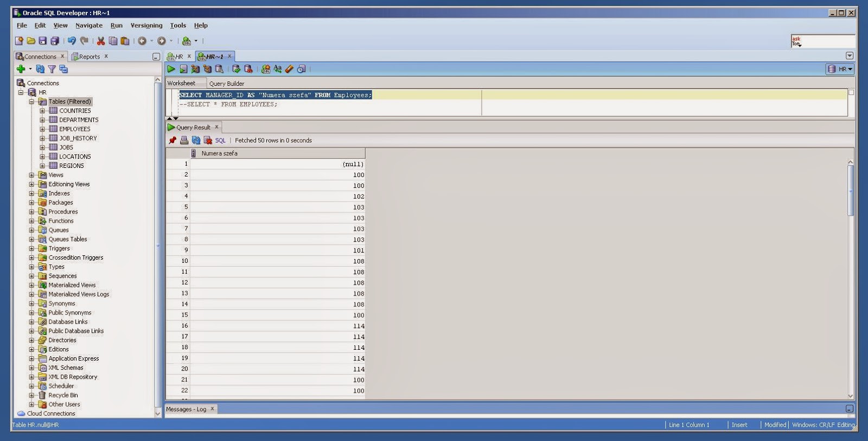868x441 pixels.
Task: Refresh the Connections tree
Action: 40,69
